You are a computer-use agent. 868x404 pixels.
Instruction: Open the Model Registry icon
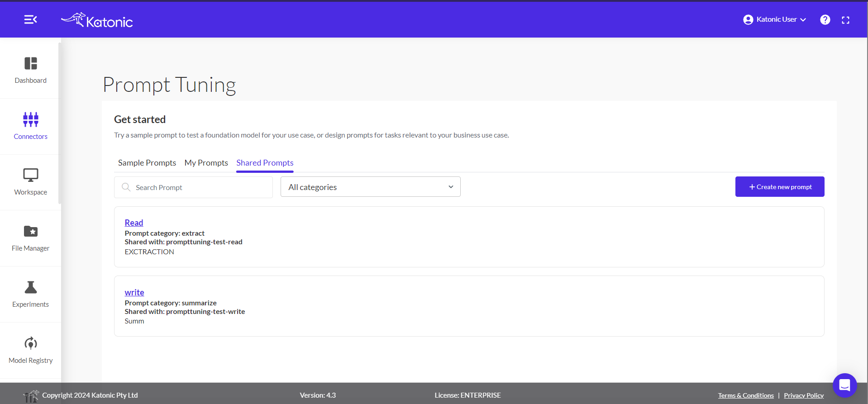pos(31,343)
